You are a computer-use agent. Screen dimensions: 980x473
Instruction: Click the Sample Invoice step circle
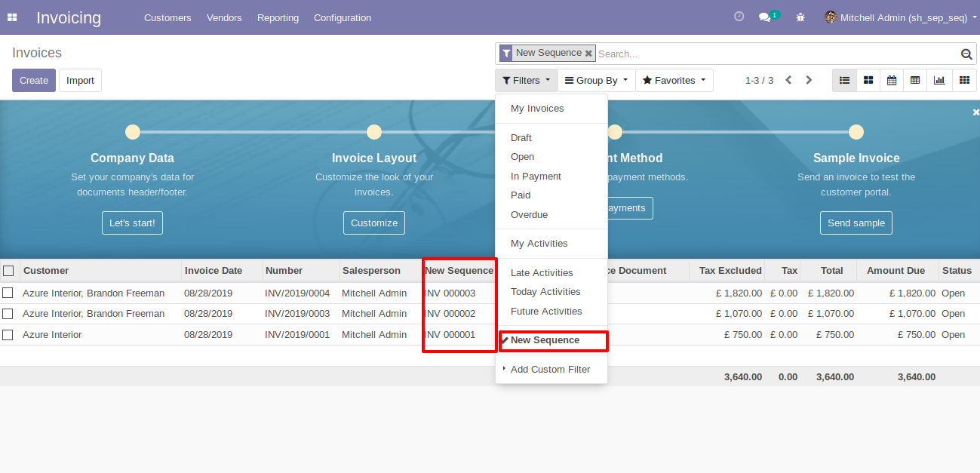(x=856, y=132)
